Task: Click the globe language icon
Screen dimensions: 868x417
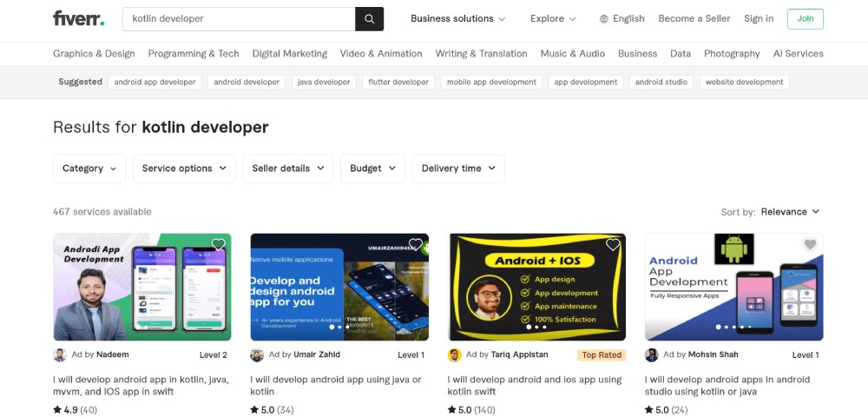Action: 604,19
